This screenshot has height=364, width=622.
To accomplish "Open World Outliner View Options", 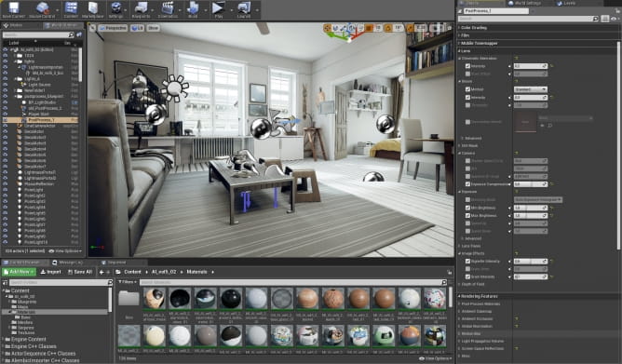I will coord(65,251).
